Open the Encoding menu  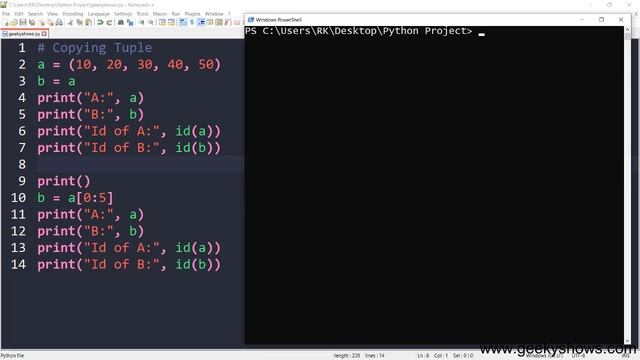coord(73,14)
